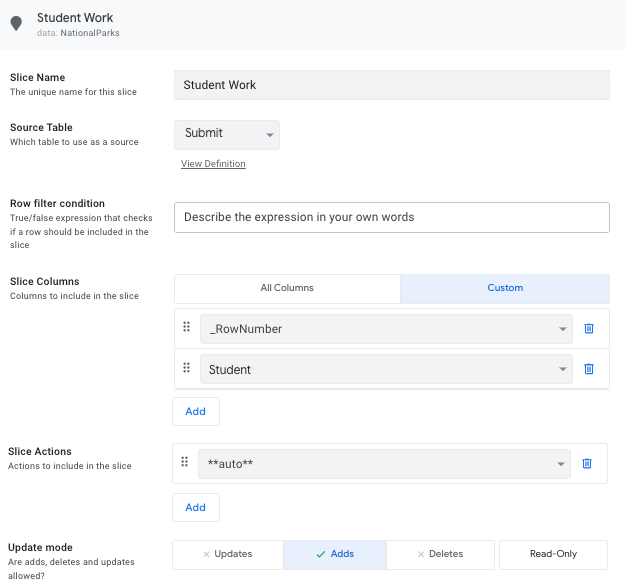Set update mode to Read-Only
Viewport: 625px width, 580px height.
[553, 554]
